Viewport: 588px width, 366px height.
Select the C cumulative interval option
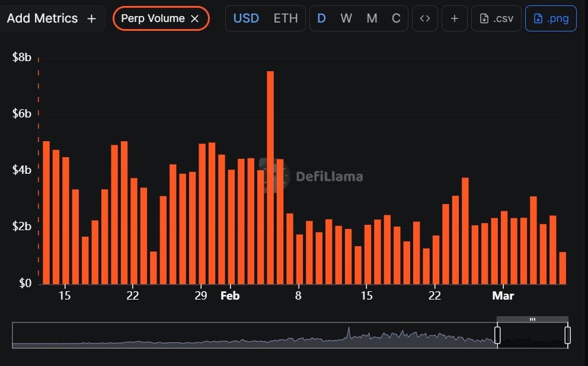tap(396, 18)
